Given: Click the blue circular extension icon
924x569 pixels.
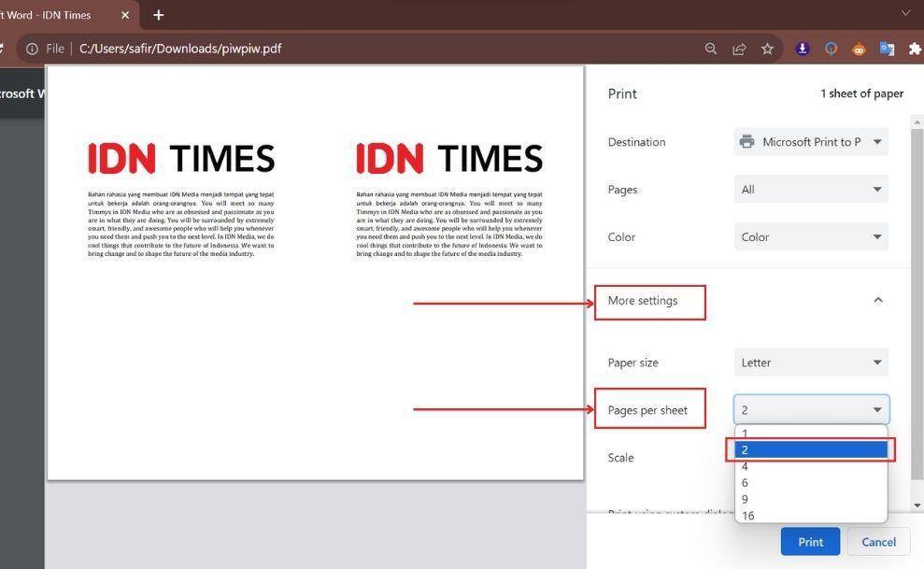Looking at the screenshot, I should [x=831, y=49].
